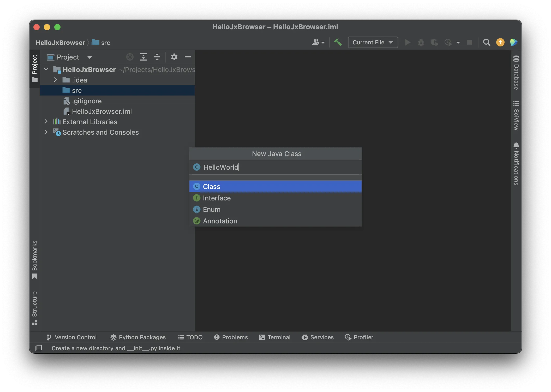
Task: Open the Services tool window
Action: pyautogui.click(x=318, y=337)
